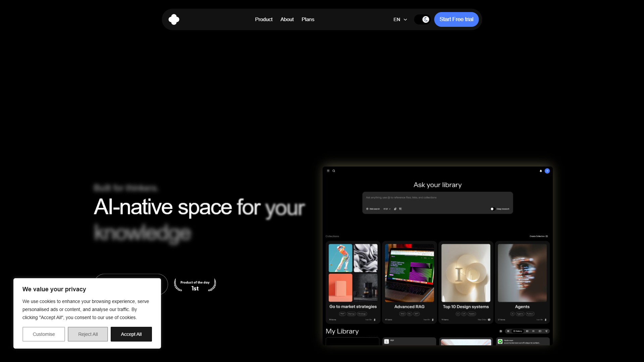Accept All cookies
Image resolution: width=644 pixels, height=362 pixels.
131,334
